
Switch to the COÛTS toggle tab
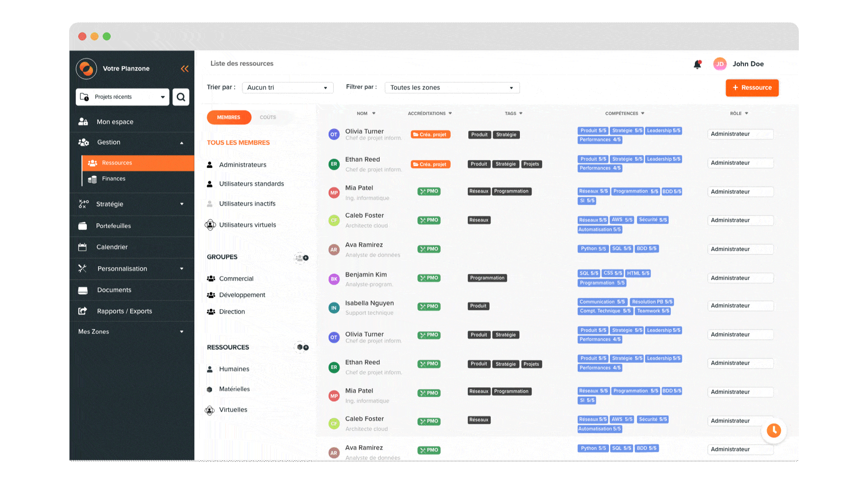[x=268, y=117]
